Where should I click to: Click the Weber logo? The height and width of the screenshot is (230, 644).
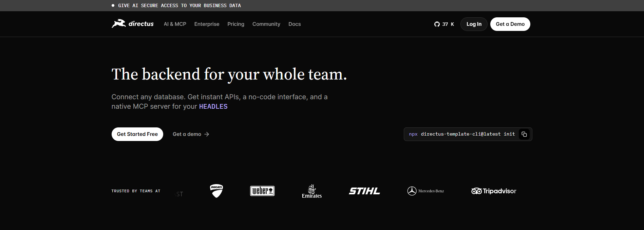point(262,191)
